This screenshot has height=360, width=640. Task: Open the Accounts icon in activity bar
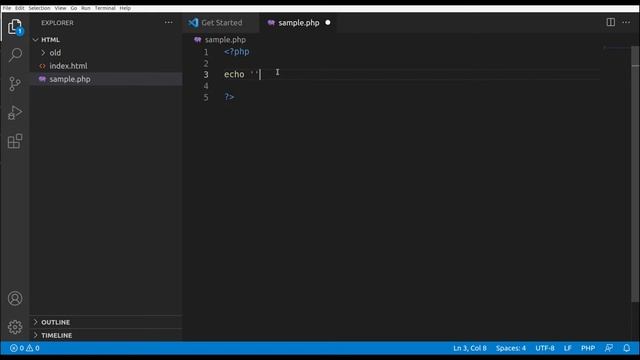coord(15,298)
